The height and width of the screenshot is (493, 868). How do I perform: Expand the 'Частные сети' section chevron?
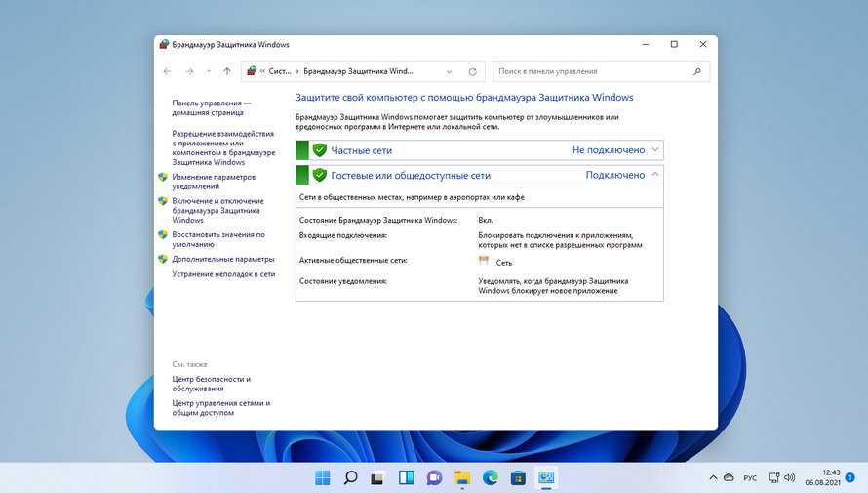(655, 149)
